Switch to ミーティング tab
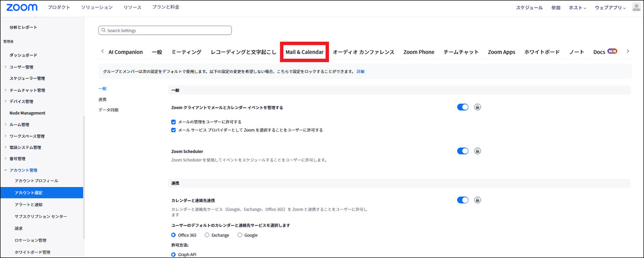The image size is (644, 258). pyautogui.click(x=186, y=52)
